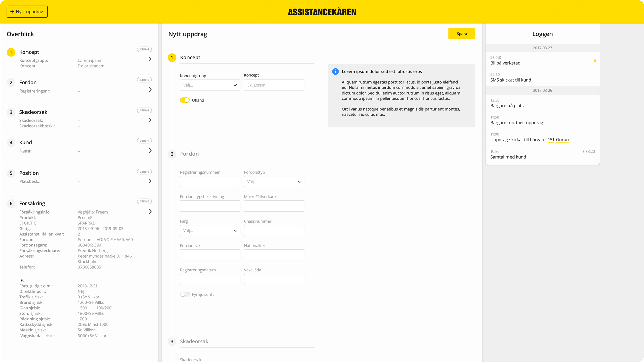Click form step 1 badge at Koncept heading
Viewport: 644px width, 362px height.
click(172, 57)
